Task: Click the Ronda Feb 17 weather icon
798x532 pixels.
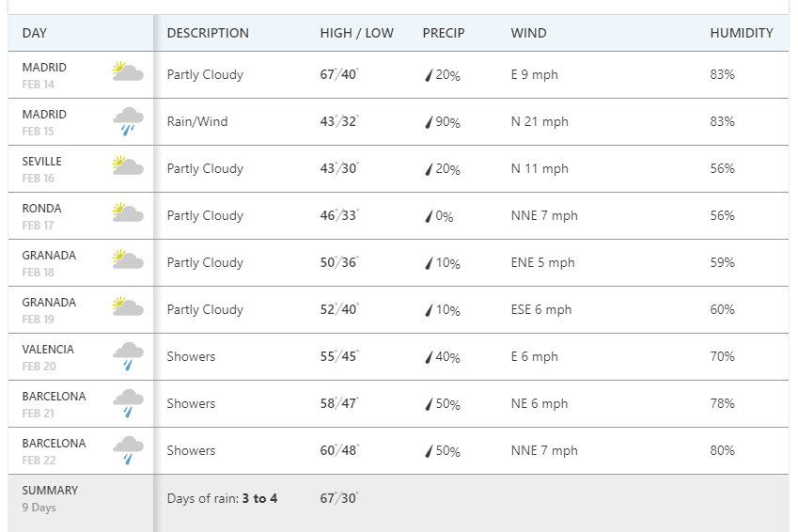Action: (127, 214)
